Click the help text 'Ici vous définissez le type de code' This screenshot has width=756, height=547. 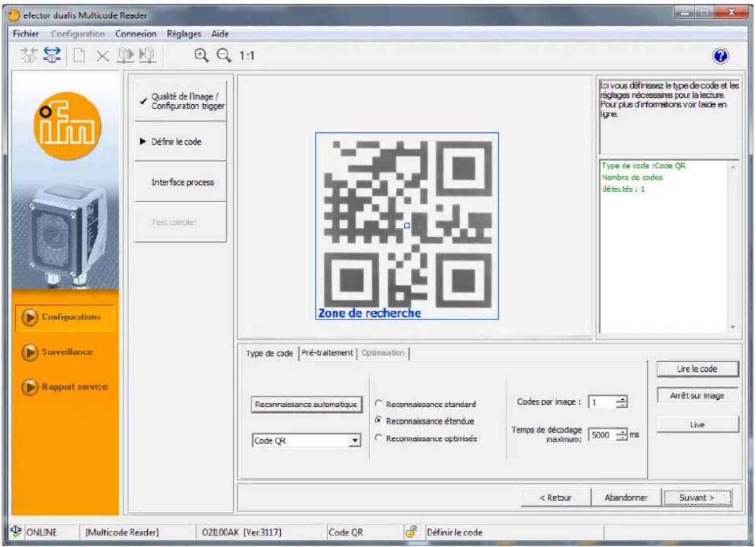tap(670, 100)
